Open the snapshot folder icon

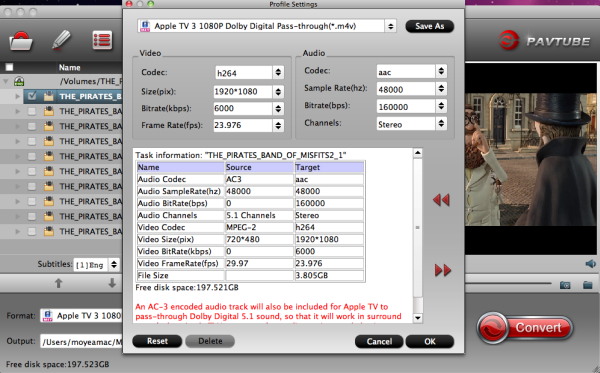(x=588, y=285)
